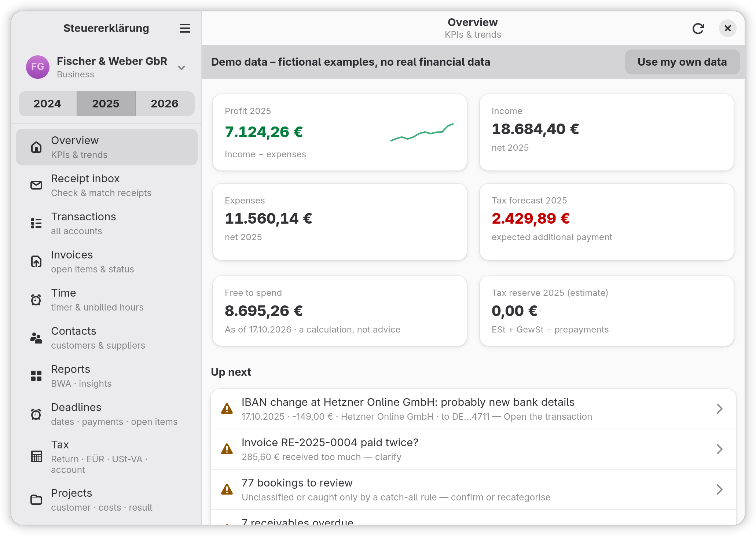Expand the IBAN change at Hetzner item chevron

(719, 409)
